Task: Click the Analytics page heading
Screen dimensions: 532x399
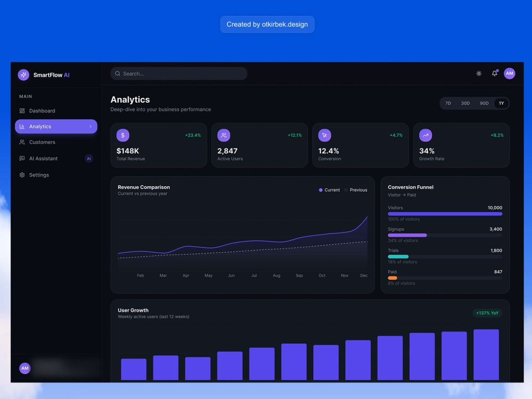Action: pos(130,100)
